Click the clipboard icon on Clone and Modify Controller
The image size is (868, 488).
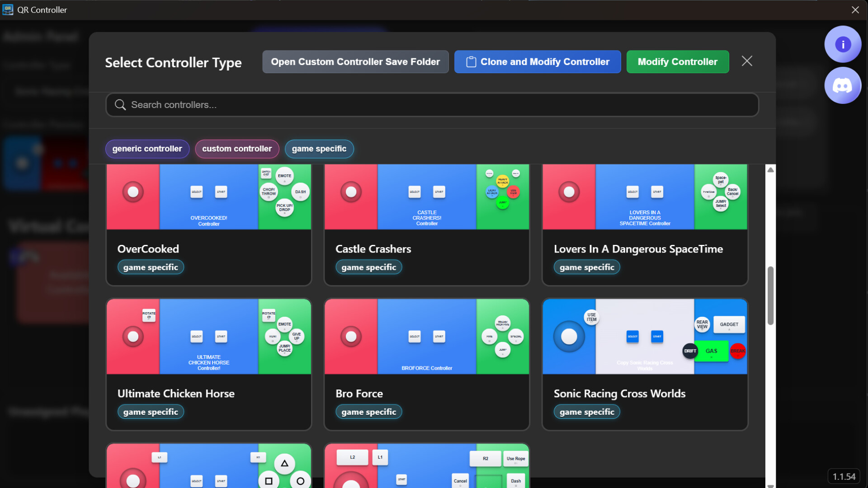tap(471, 61)
